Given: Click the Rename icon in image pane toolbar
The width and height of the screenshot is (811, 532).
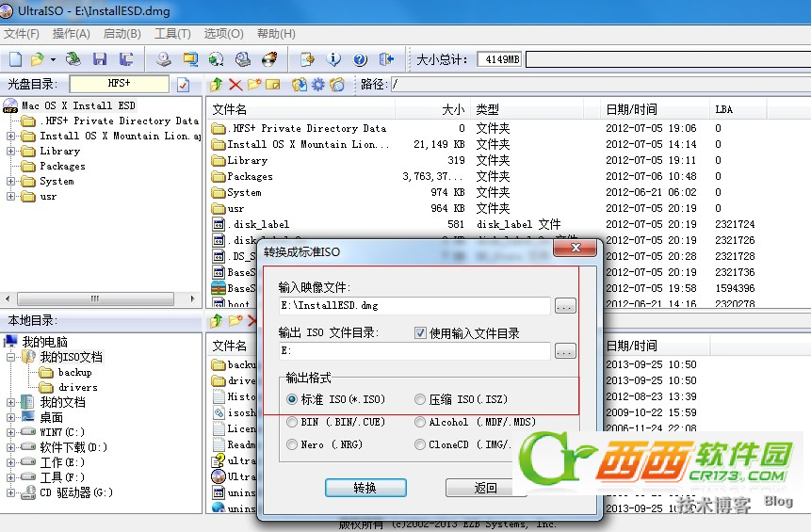Looking at the screenshot, I should click(272, 84).
